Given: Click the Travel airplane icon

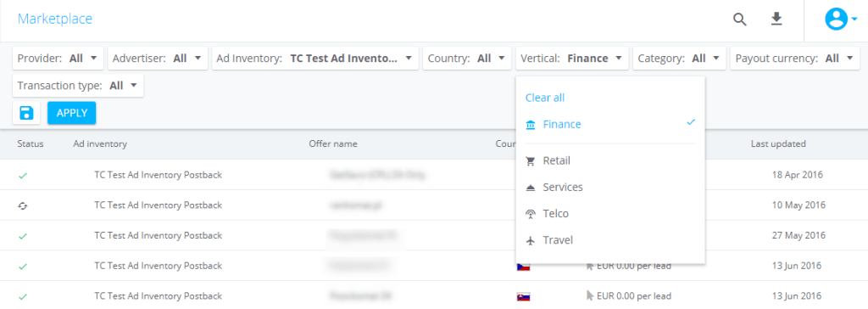Looking at the screenshot, I should tap(531, 241).
